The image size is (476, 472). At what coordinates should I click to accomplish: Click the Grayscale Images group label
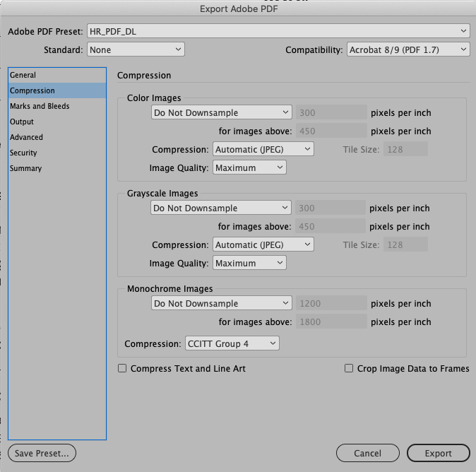[162, 193]
